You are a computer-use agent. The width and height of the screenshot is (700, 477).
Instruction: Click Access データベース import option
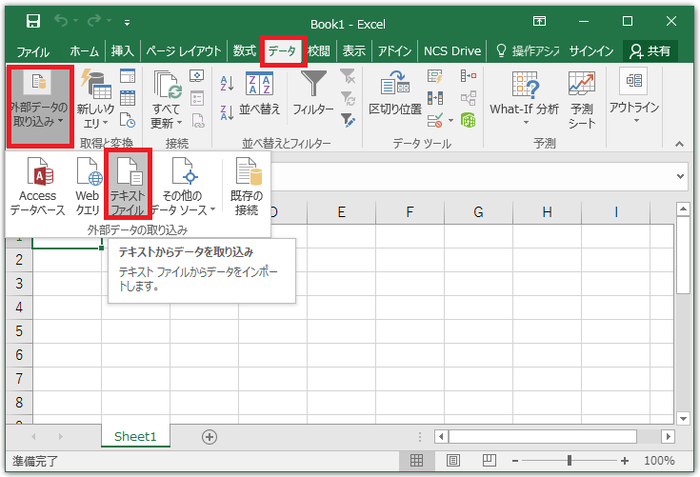pos(38,186)
